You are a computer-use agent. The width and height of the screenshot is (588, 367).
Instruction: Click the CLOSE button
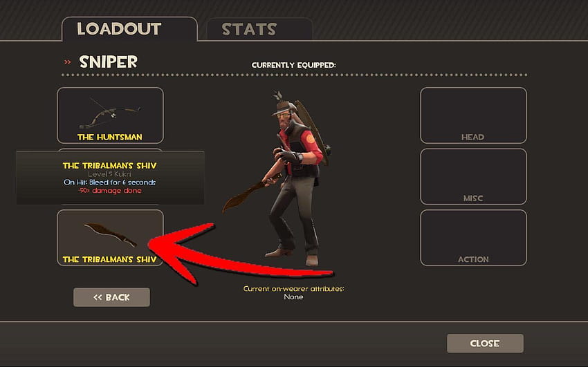click(485, 344)
